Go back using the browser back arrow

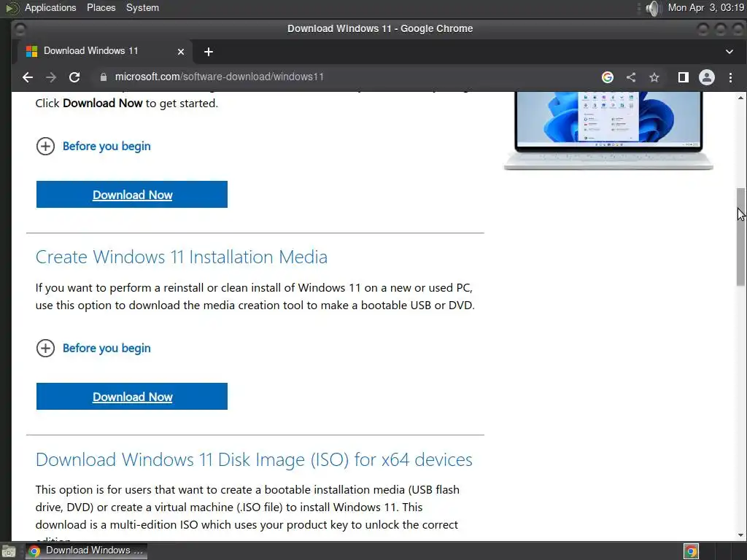[x=28, y=77]
